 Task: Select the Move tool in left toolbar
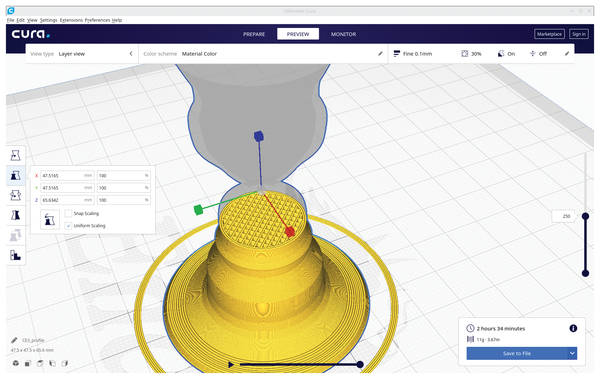(15, 155)
